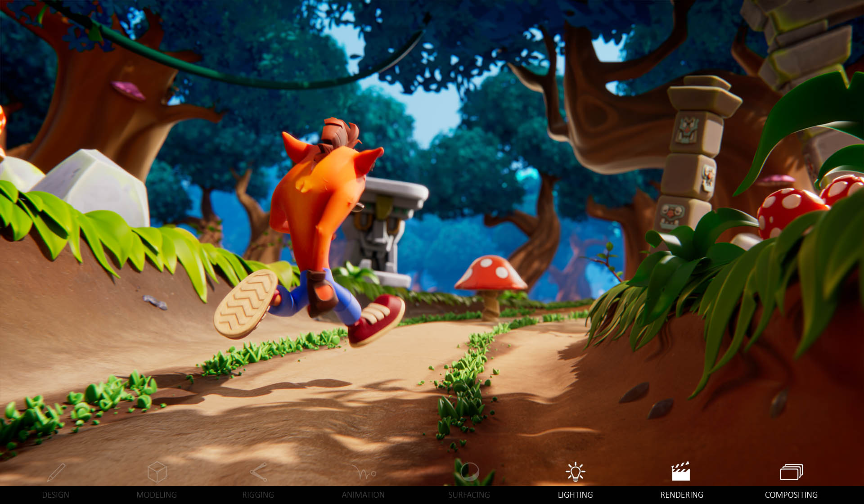The image size is (864, 504).
Task: Switch to COMPOSITING stage label
Action: [x=791, y=495]
